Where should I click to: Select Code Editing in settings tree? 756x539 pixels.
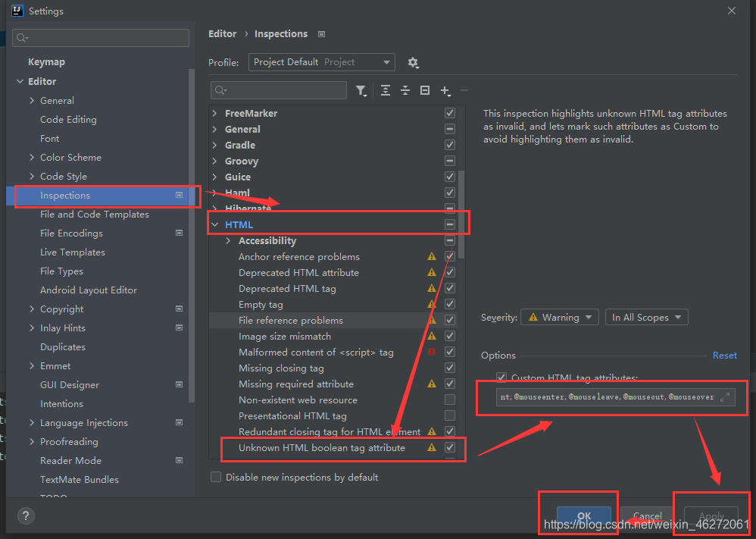coord(68,119)
